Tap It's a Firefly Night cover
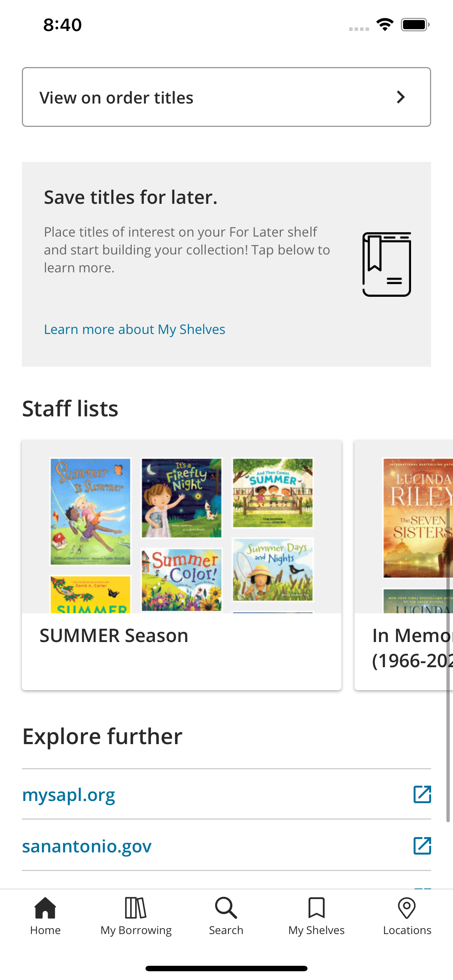The height and width of the screenshot is (980, 453). (181, 498)
